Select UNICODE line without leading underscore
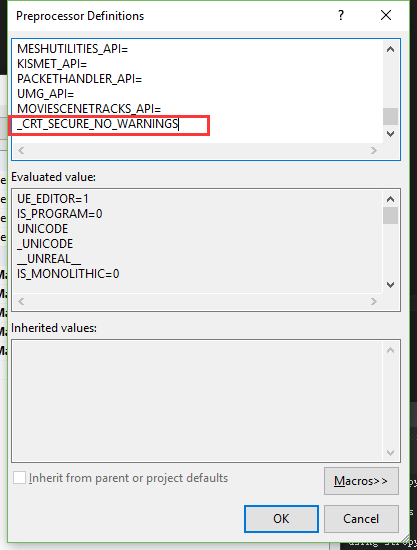Image resolution: width=417 pixels, height=550 pixels. pos(42,229)
